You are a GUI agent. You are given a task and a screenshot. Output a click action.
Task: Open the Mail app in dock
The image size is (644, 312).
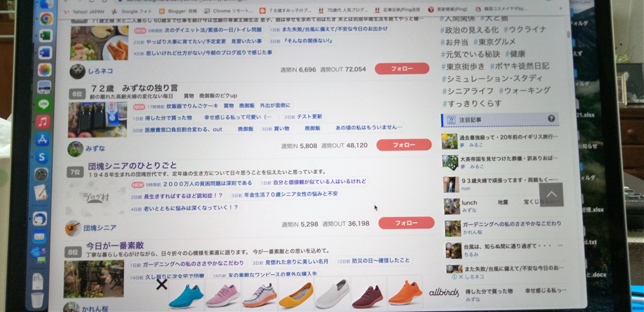[x=39, y=236]
